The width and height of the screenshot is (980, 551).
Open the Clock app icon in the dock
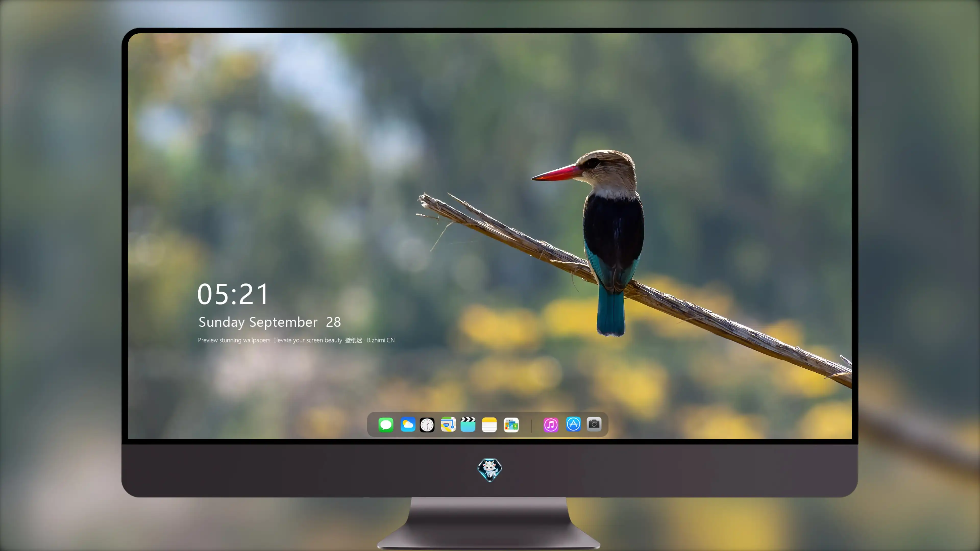(427, 425)
